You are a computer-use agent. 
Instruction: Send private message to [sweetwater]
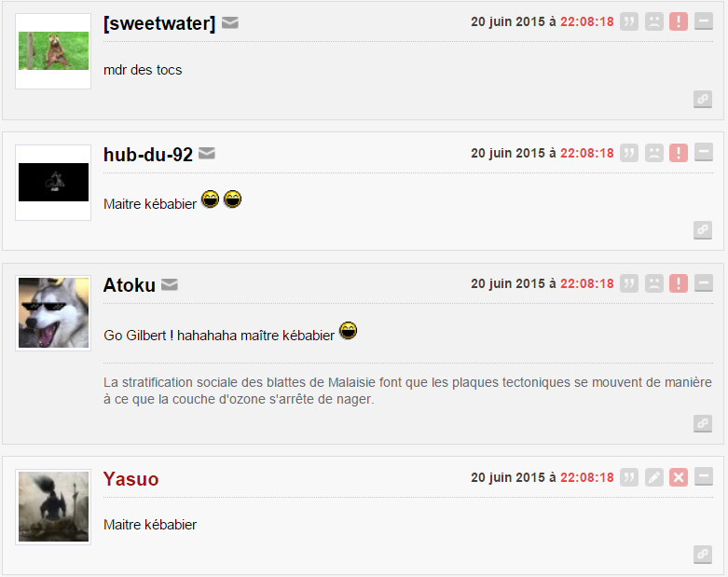pos(230,22)
